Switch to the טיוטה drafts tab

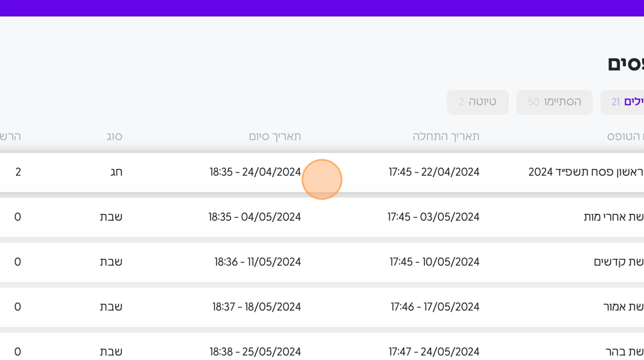(478, 102)
